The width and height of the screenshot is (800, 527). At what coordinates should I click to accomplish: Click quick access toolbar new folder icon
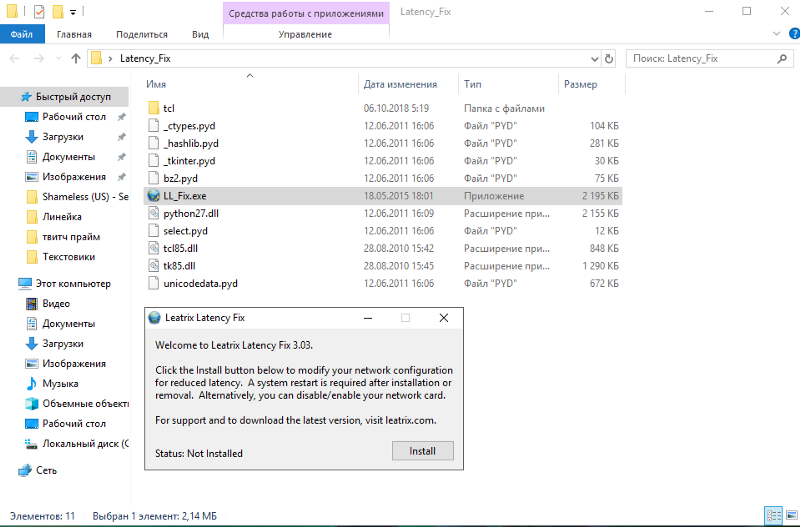pos(58,11)
